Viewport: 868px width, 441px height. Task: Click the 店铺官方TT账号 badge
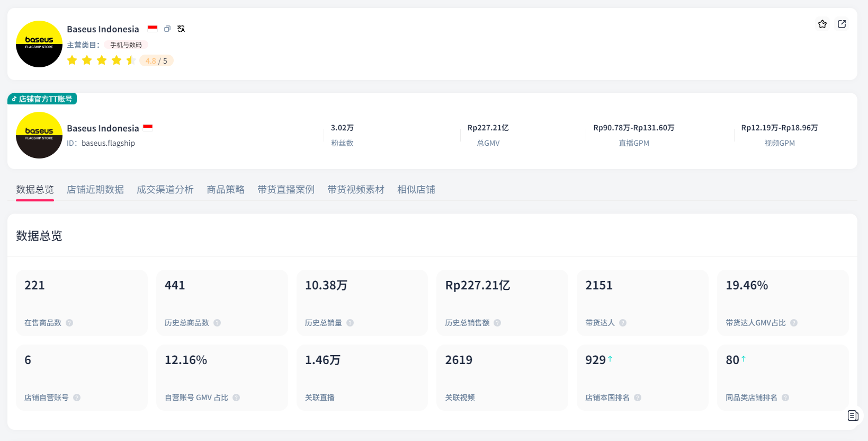click(42, 99)
